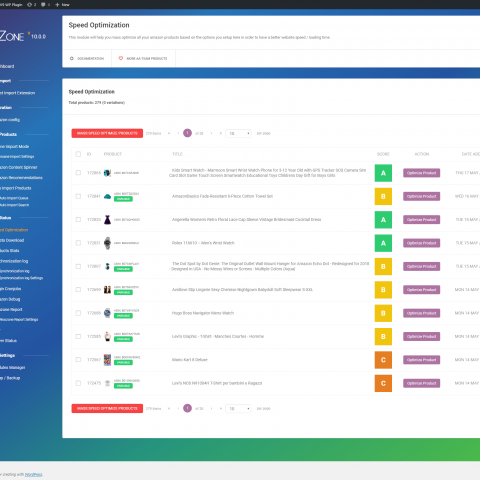
Task: Open the Rolex wrist watch product thumbnail
Action: point(107,243)
